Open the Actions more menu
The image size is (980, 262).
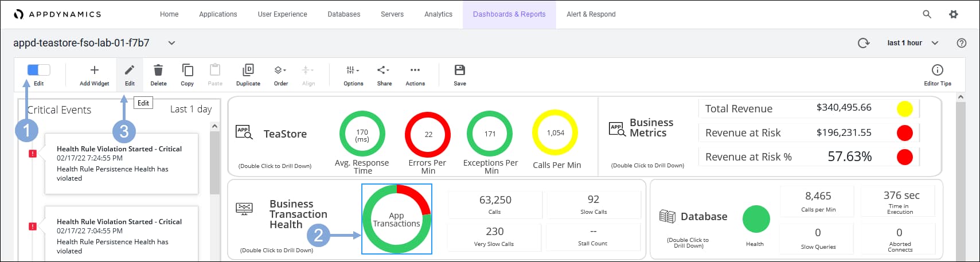[415, 70]
